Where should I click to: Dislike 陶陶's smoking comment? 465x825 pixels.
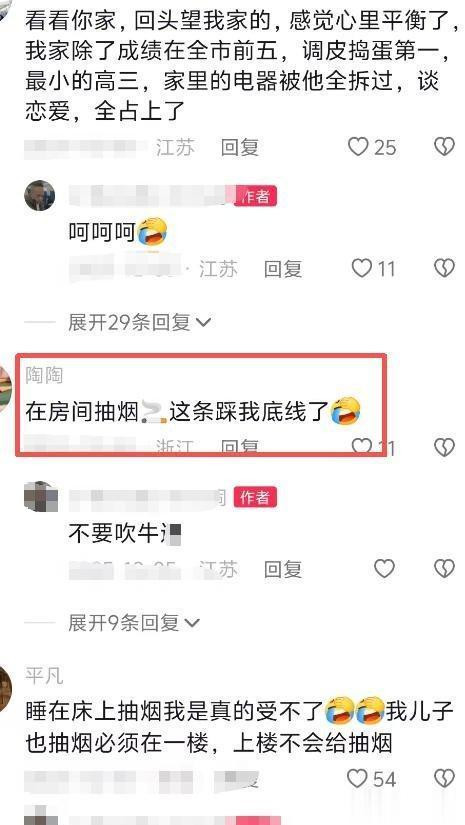[444, 447]
